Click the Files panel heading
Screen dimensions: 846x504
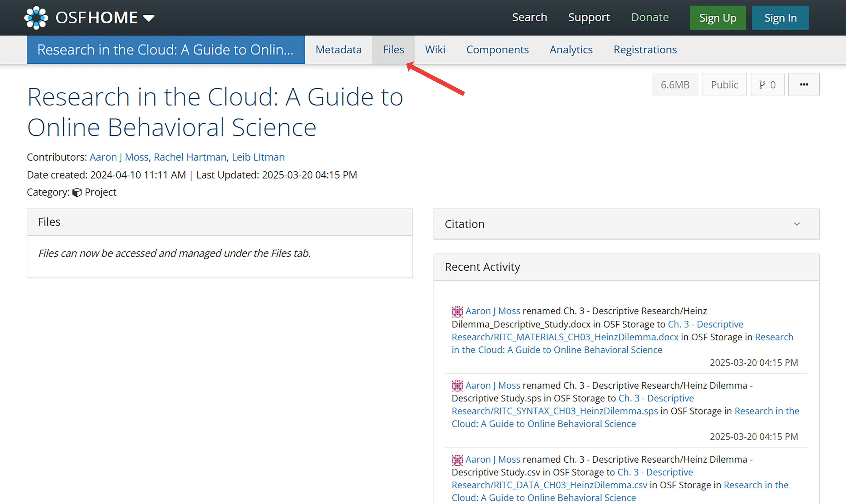(49, 222)
